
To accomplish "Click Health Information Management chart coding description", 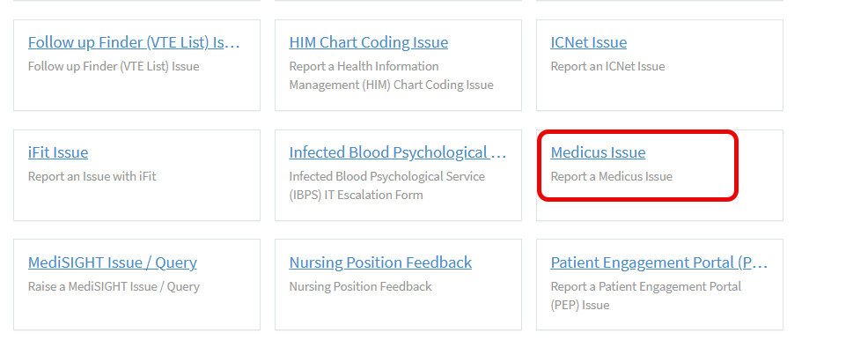I will (392, 76).
